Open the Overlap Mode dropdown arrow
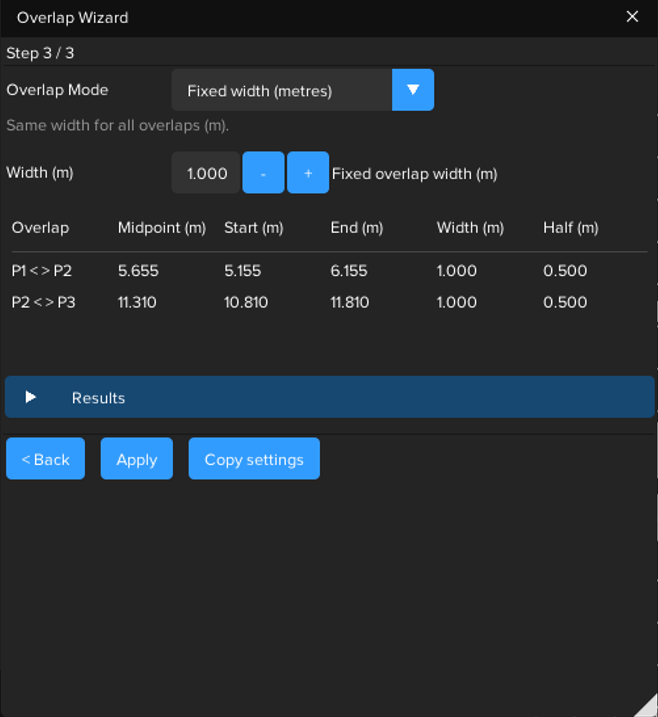This screenshot has width=658, height=717. (x=412, y=90)
